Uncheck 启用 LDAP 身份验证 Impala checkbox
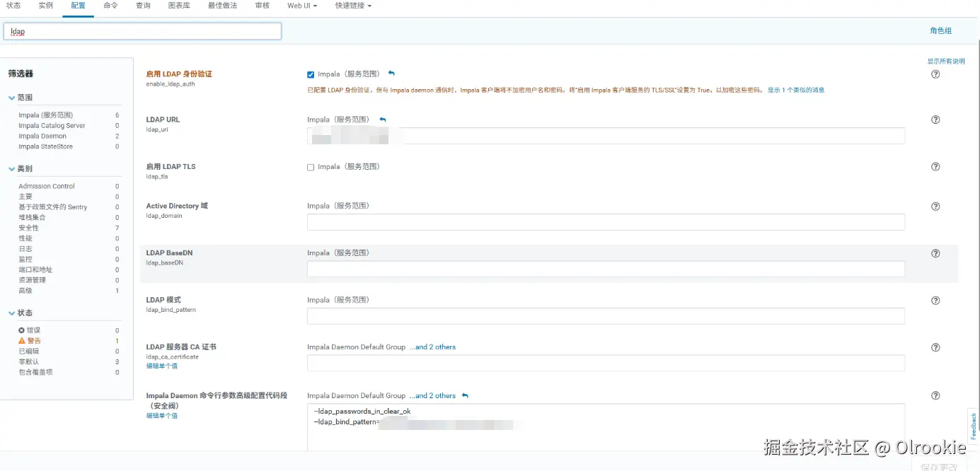This screenshot has width=980, height=471. click(x=311, y=74)
